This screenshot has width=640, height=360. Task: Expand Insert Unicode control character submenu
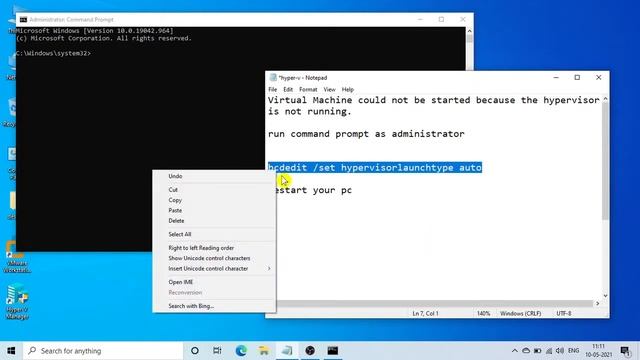(x=214, y=269)
